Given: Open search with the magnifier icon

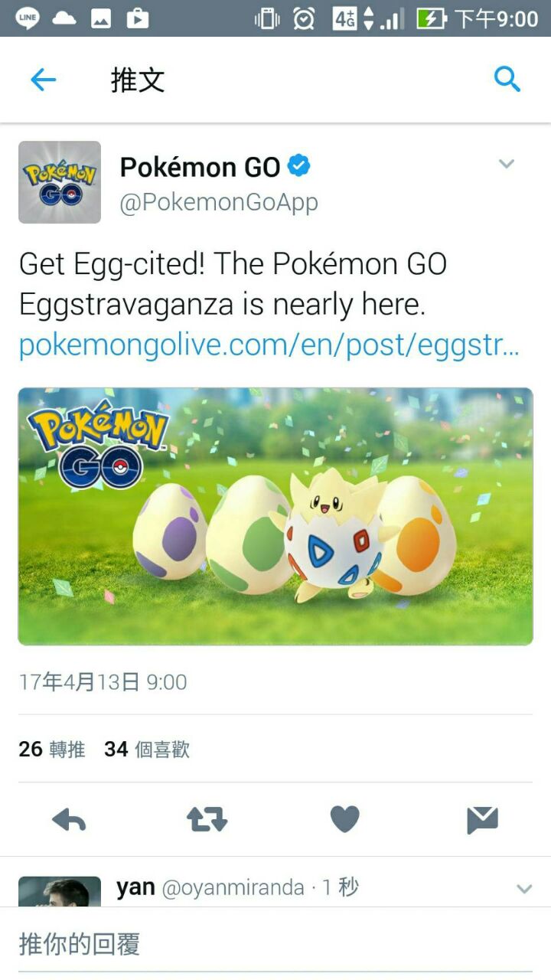Looking at the screenshot, I should click(507, 79).
